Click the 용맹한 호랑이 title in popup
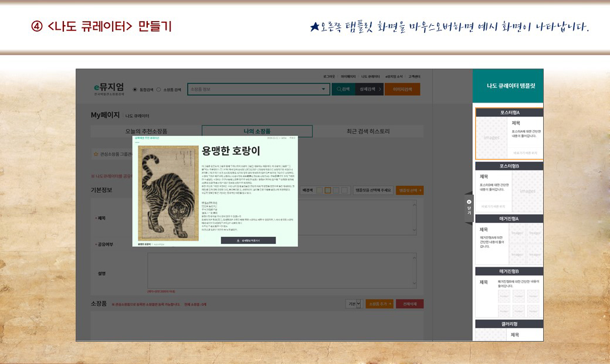Screen dimensions: 610x364 point(231,151)
